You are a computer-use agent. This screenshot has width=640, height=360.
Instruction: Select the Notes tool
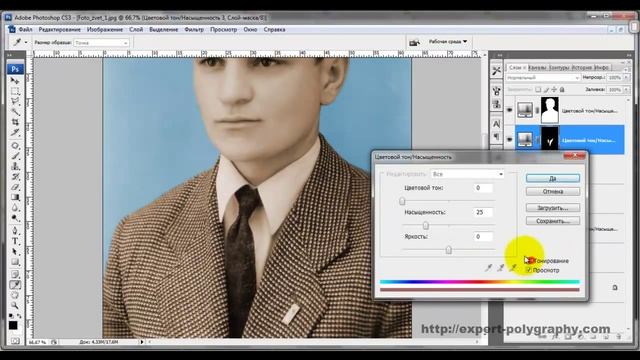(x=15, y=275)
